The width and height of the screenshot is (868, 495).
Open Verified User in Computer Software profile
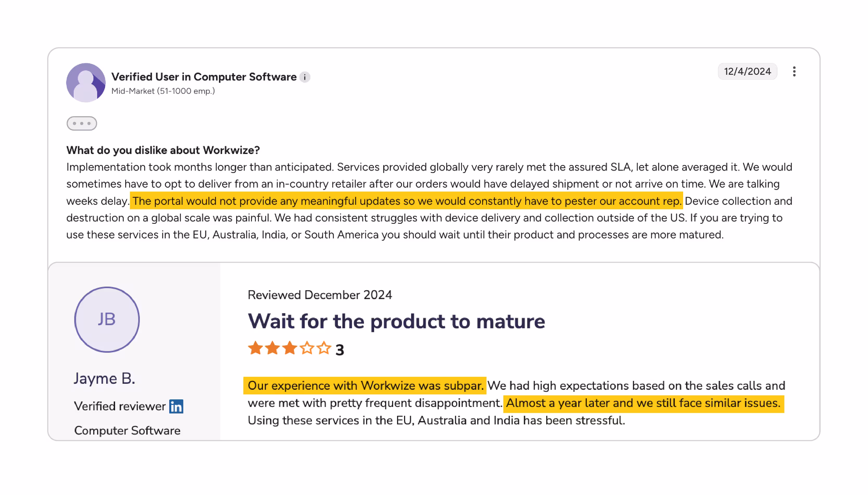click(204, 77)
